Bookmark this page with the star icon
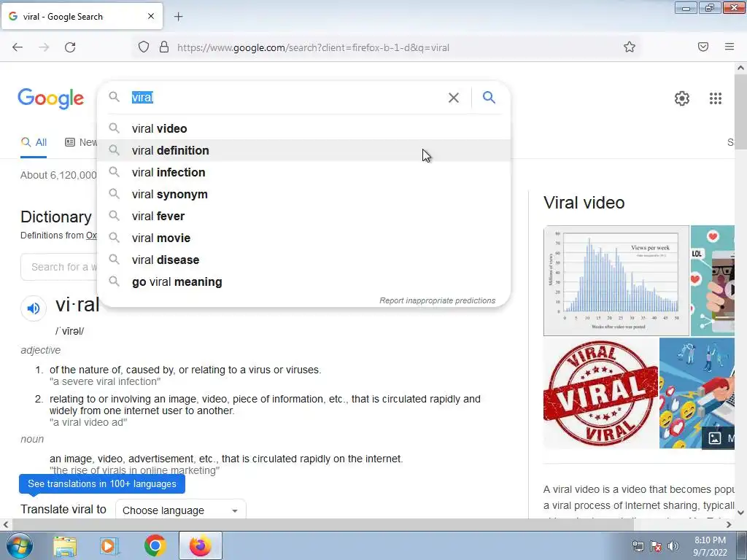The width and height of the screenshot is (747, 560). coord(630,47)
